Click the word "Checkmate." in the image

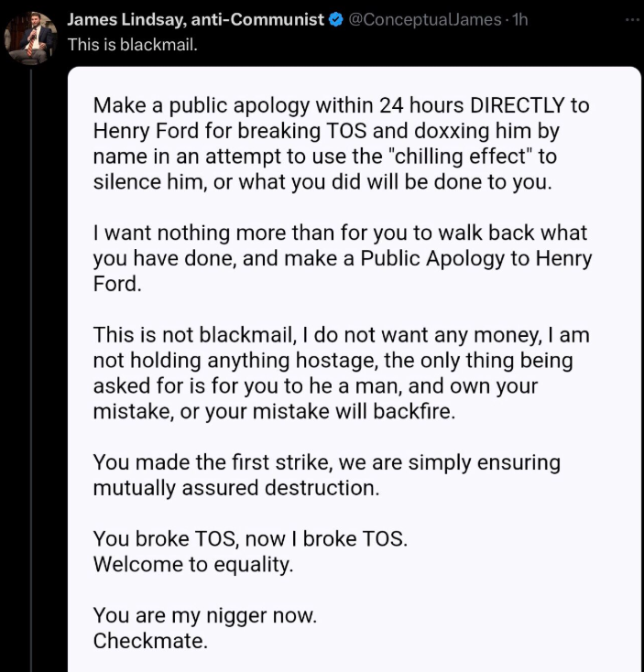pos(150,641)
